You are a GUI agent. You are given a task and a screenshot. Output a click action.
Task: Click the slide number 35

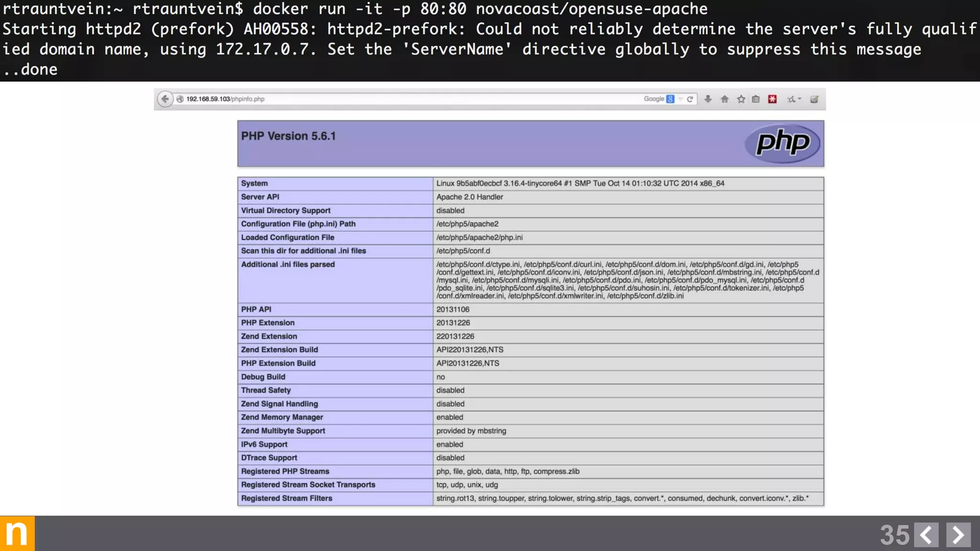[894, 535]
